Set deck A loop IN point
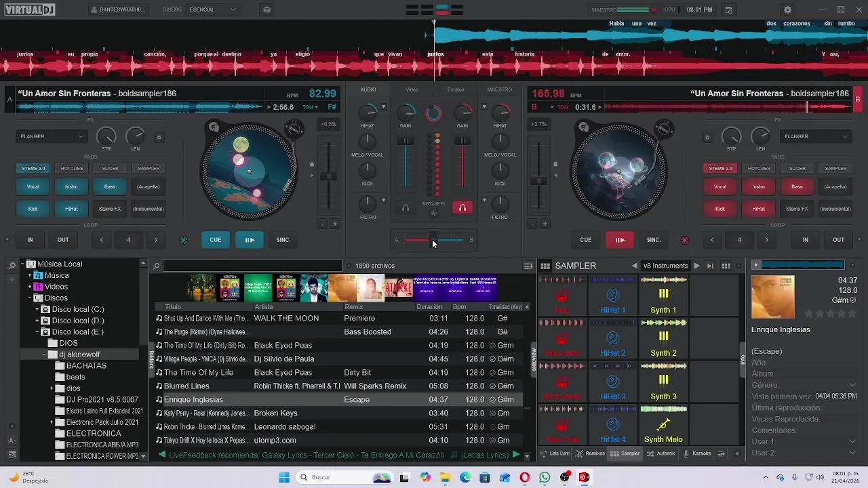Image resolution: width=868 pixels, height=488 pixels. tap(30, 240)
